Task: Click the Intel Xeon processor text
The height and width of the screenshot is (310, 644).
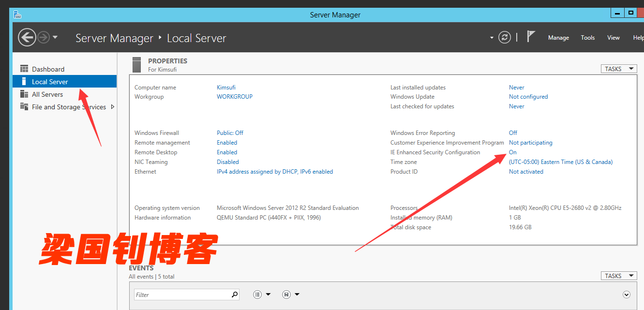Action: pyautogui.click(x=565, y=208)
